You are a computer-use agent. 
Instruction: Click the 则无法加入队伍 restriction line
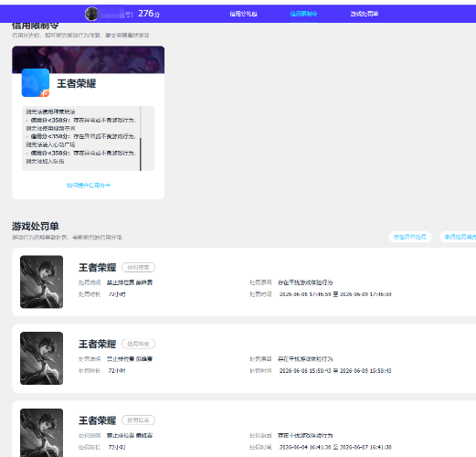[x=45, y=161]
